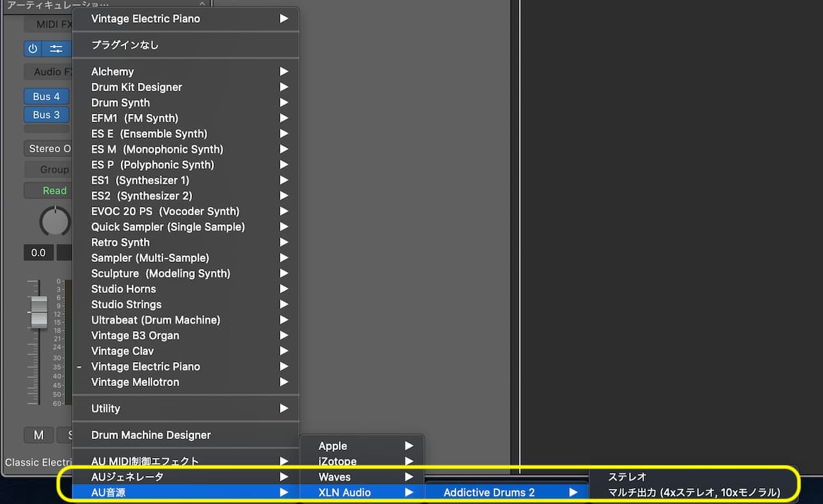Adjust the pan knob
This screenshot has width=823, height=504.
pos(55,221)
